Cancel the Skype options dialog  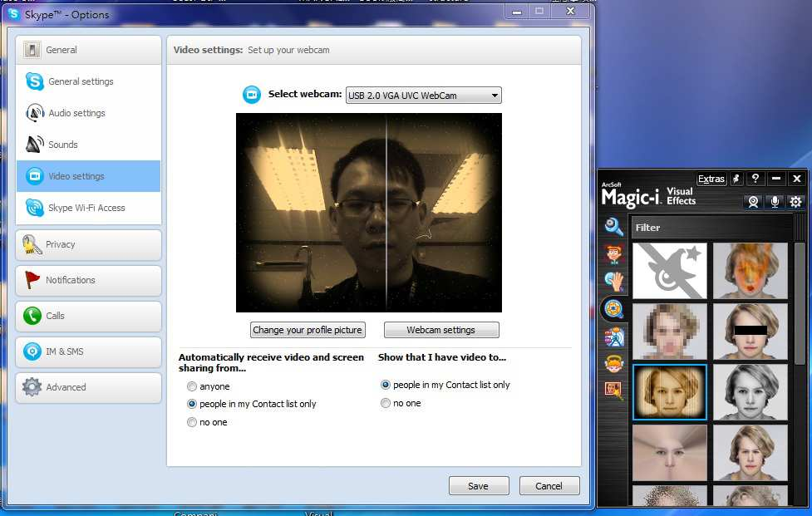549,486
